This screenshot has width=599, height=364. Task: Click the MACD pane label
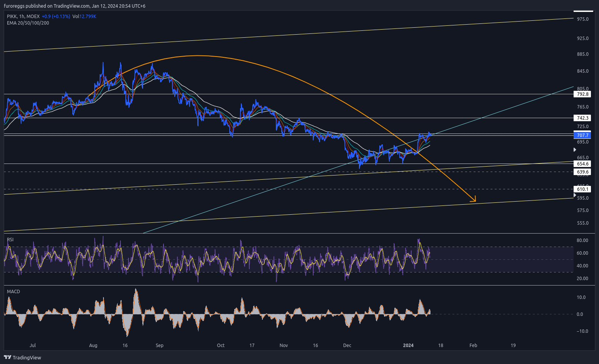[x=13, y=292]
